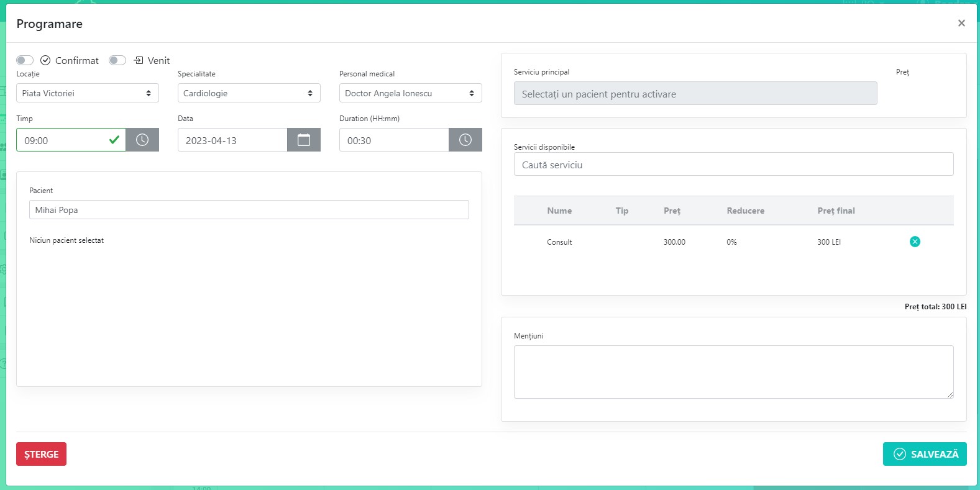This screenshot has width=980, height=490.
Task: Remove the Consult service row
Action: (915, 242)
